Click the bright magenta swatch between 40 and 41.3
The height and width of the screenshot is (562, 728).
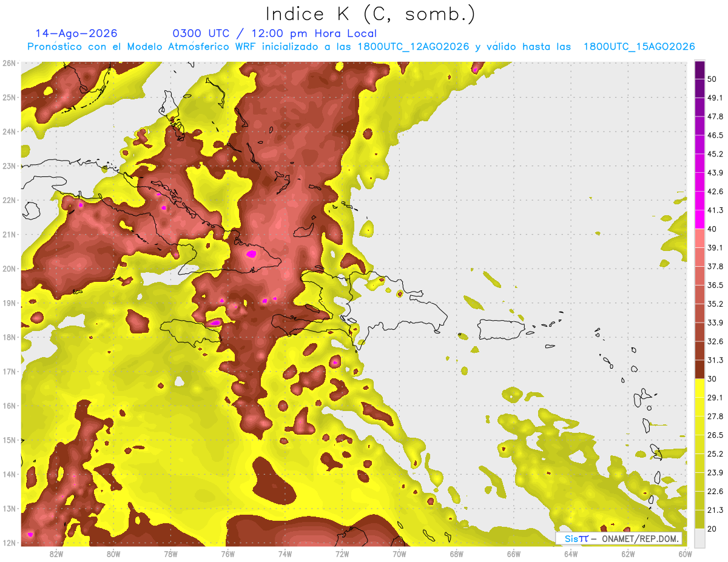(x=699, y=219)
